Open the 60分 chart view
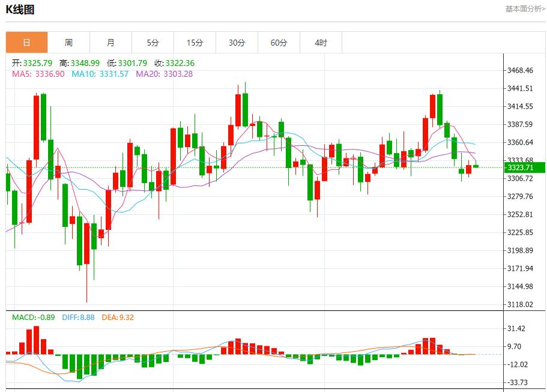The width and height of the screenshot is (547, 392). click(x=278, y=42)
